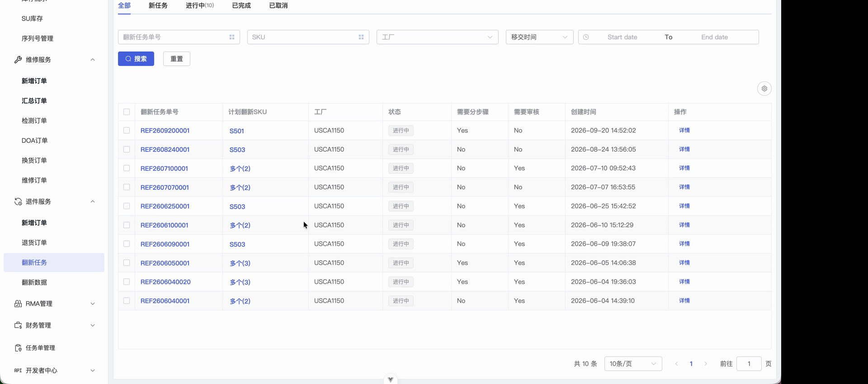Click the wrench icon beside 维修服务
868x384 pixels.
pos(18,60)
